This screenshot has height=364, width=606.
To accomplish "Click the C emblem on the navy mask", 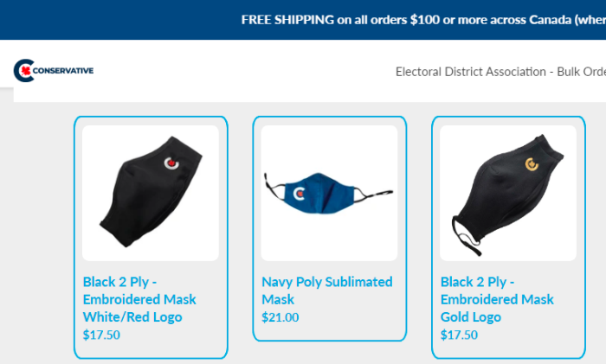I will [x=299, y=193].
